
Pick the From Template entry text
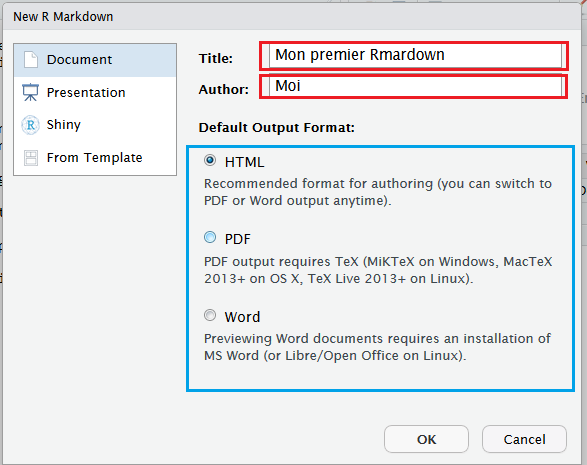coord(94,158)
